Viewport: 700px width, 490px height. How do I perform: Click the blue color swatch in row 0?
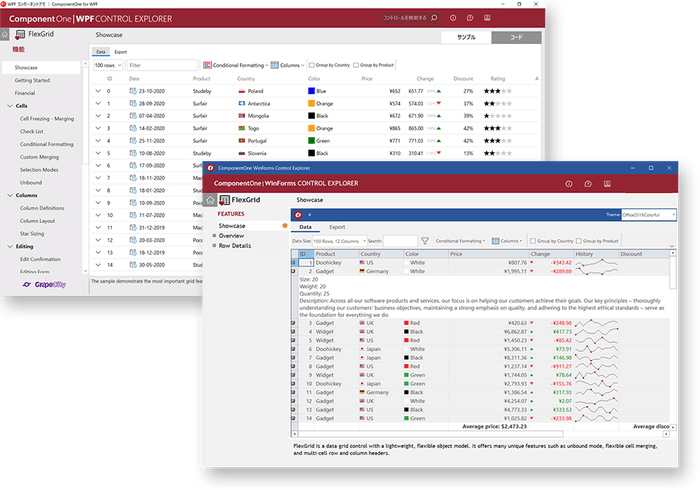pyautogui.click(x=310, y=91)
